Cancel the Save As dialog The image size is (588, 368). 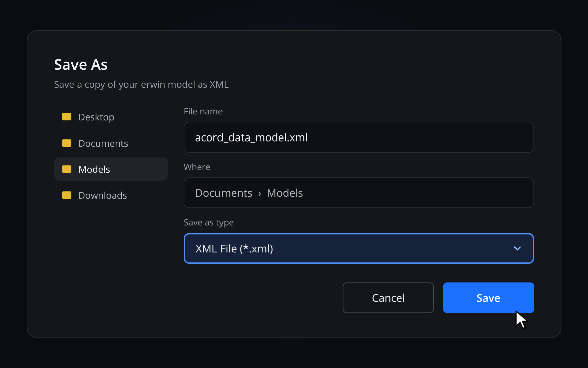tap(388, 298)
